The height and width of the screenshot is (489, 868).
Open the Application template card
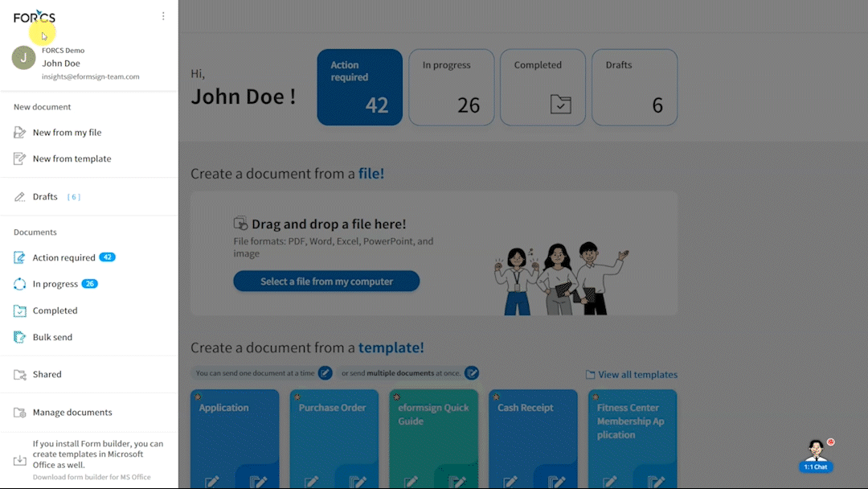(x=235, y=438)
